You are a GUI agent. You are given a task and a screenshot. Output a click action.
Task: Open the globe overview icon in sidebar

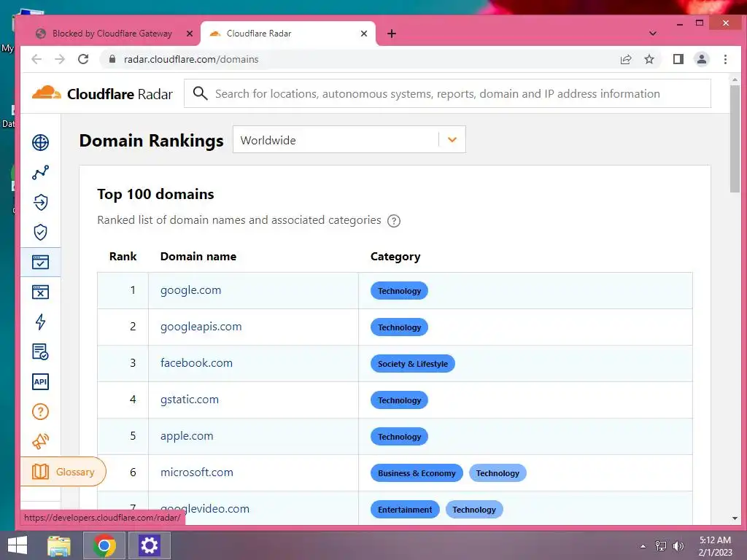(41, 142)
